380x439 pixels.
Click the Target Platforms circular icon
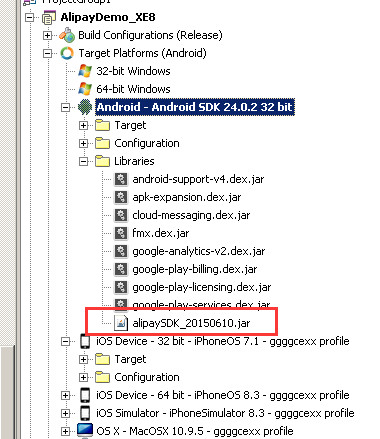tap(67, 53)
